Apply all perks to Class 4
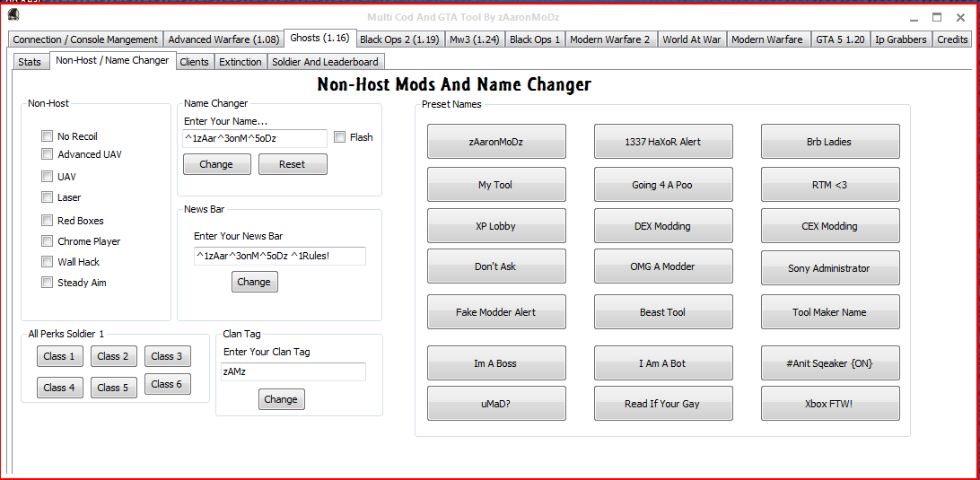 pyautogui.click(x=59, y=388)
